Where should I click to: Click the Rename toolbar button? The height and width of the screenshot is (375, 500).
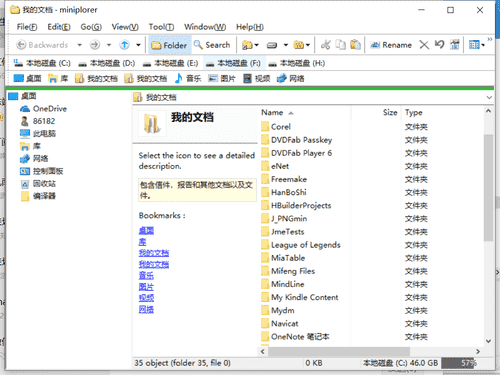[391, 45]
